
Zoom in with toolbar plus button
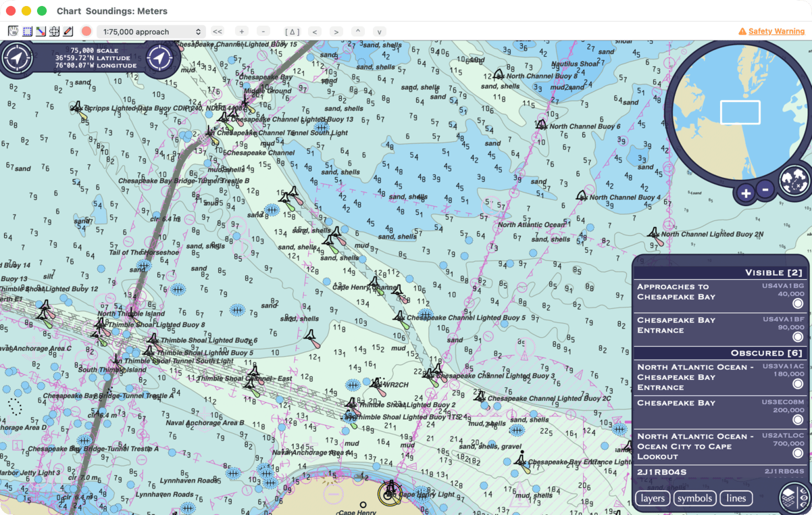[242, 31]
